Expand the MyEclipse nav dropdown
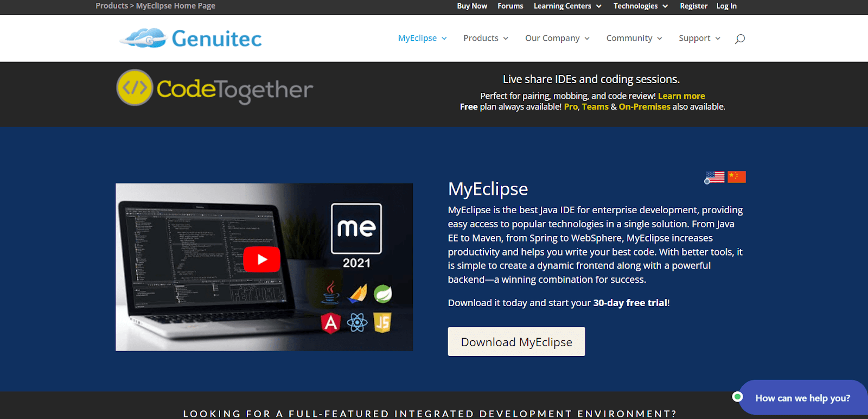 click(x=423, y=38)
